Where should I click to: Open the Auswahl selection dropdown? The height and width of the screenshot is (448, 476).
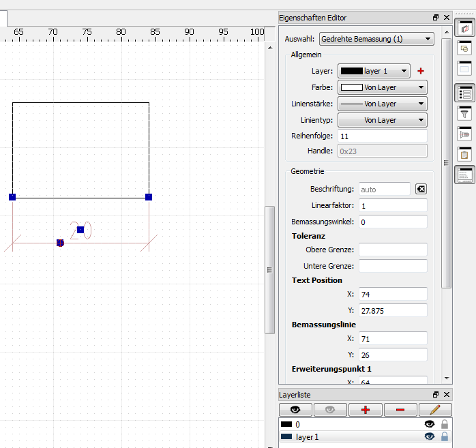tap(376, 39)
